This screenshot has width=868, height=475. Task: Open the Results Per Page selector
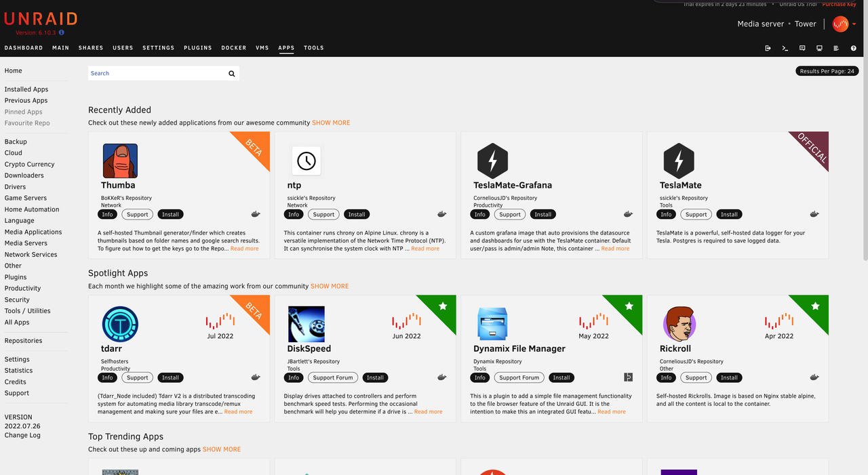(x=827, y=71)
